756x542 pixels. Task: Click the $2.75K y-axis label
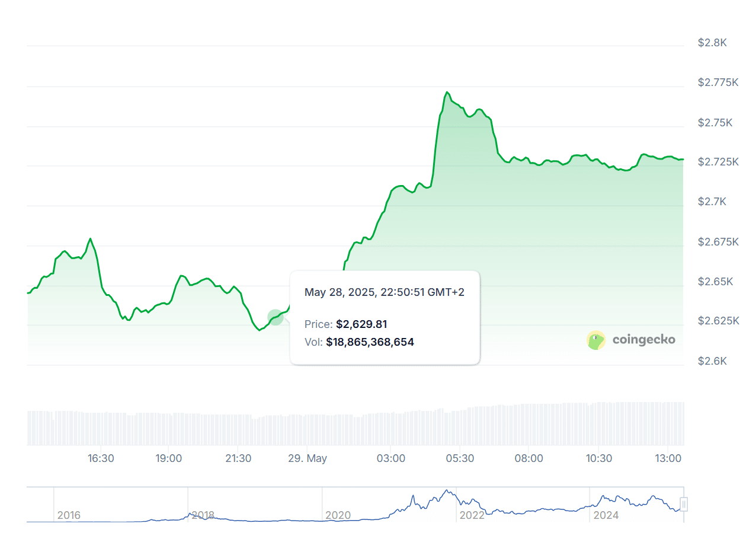[x=715, y=122]
